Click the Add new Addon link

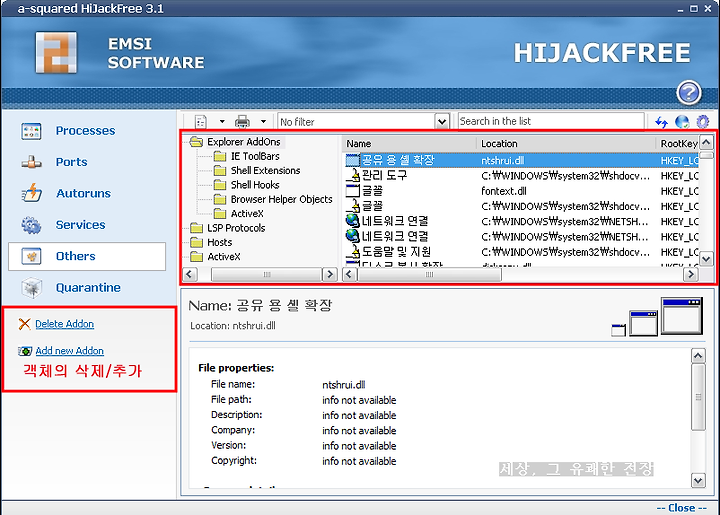[x=70, y=351]
